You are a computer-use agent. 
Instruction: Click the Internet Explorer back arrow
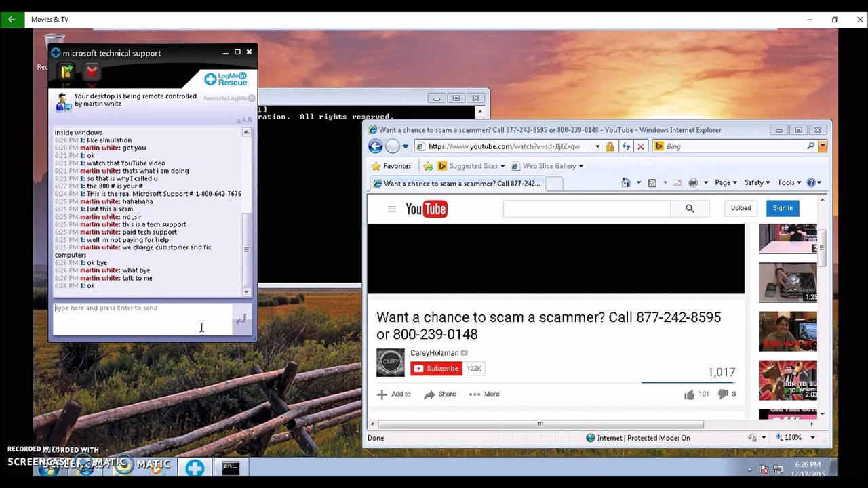click(375, 146)
